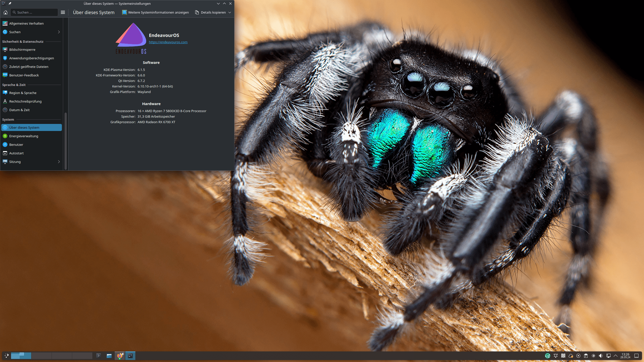Open the clipboard tray icon

586,355
